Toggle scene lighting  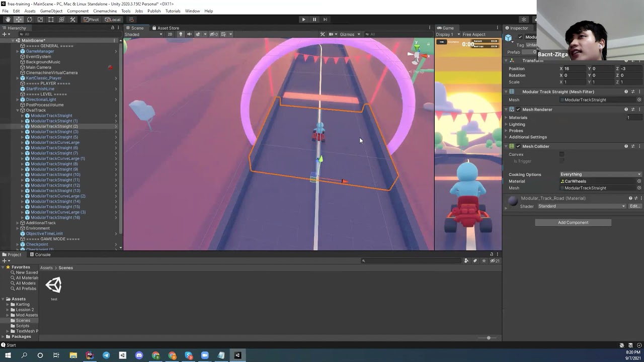point(181,34)
